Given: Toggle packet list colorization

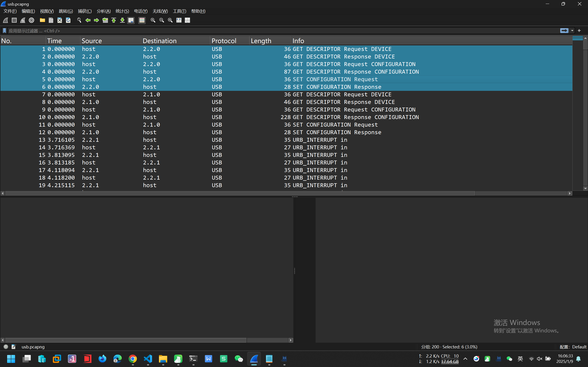Looking at the screenshot, I should [142, 20].
